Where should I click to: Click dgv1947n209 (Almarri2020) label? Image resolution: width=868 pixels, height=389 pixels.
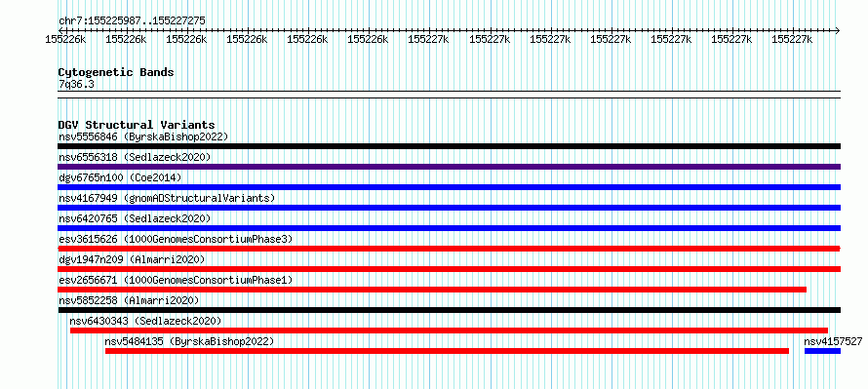[x=132, y=259]
